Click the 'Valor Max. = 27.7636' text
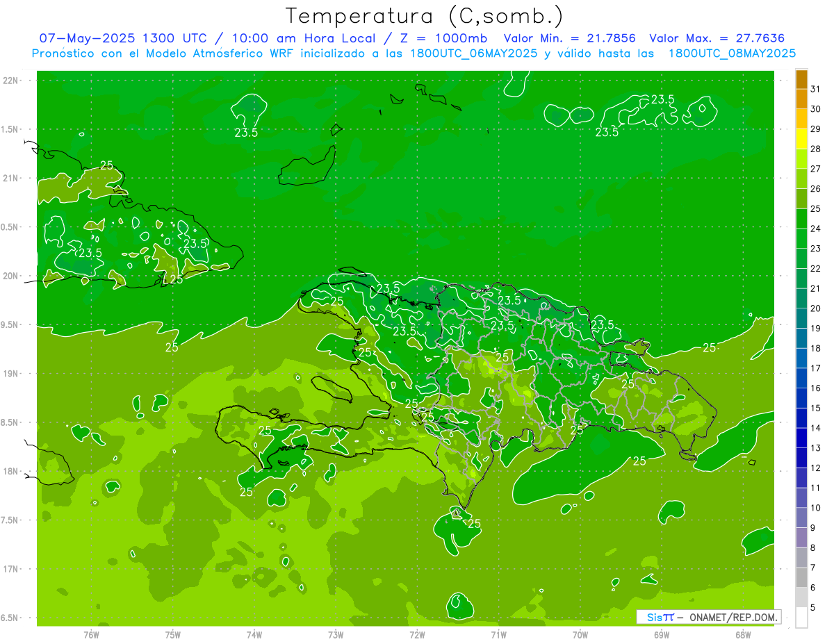834x644 pixels. click(717, 38)
